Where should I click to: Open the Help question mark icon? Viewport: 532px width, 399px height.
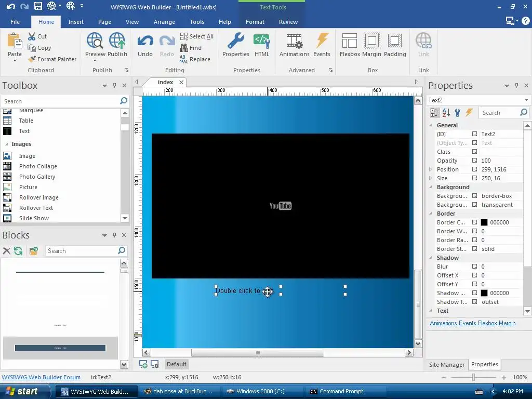[526, 21]
